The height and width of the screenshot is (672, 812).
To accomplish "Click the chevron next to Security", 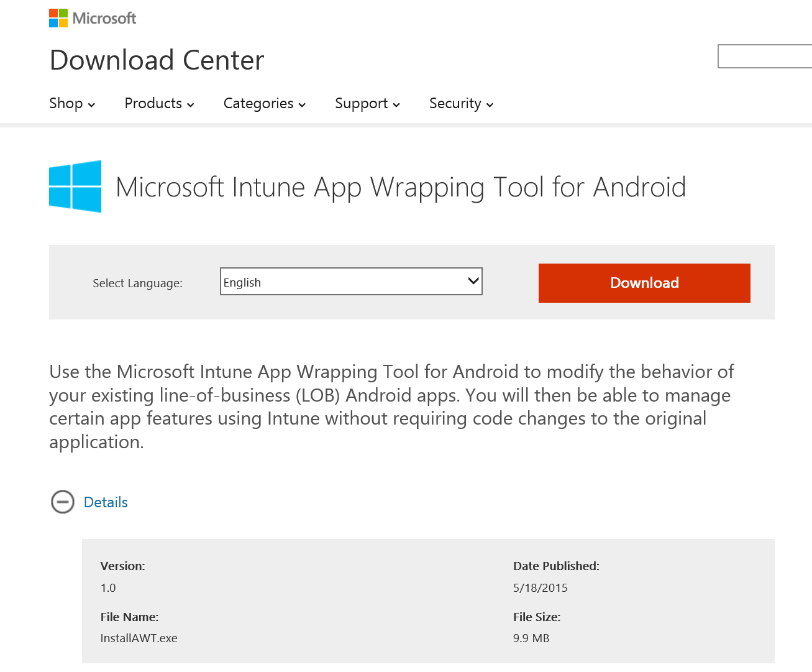I will (490, 105).
